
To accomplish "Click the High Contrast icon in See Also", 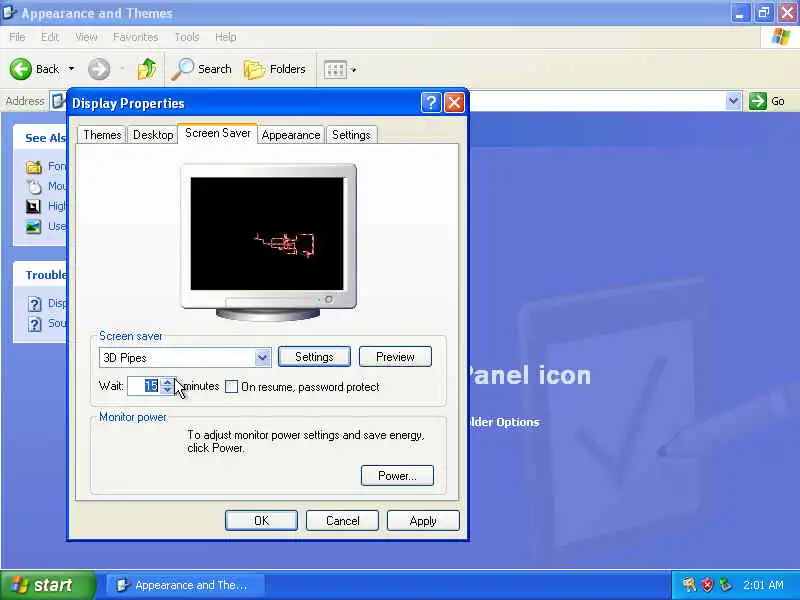I will pos(33,207).
